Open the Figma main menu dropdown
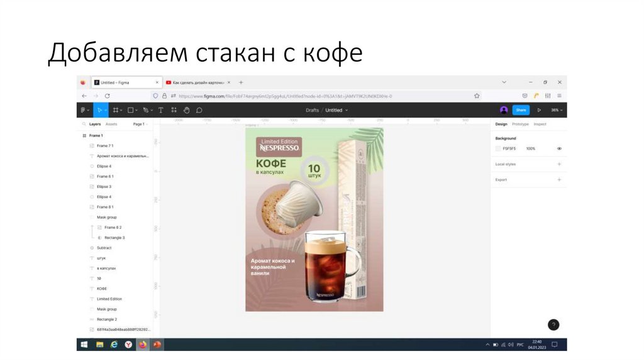Viewport: 644px width, 361px height. click(x=84, y=110)
